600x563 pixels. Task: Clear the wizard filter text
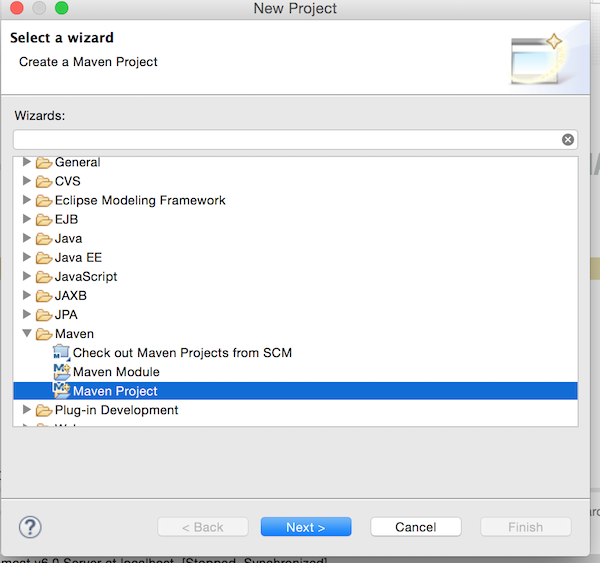[568, 140]
